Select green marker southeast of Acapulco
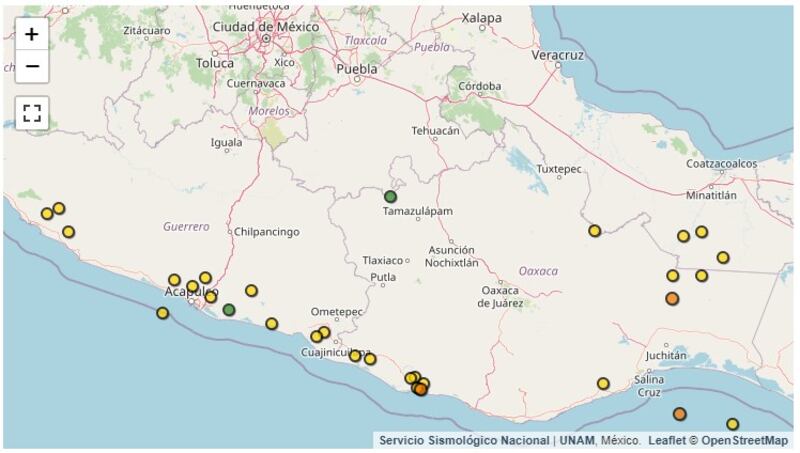 point(229,310)
